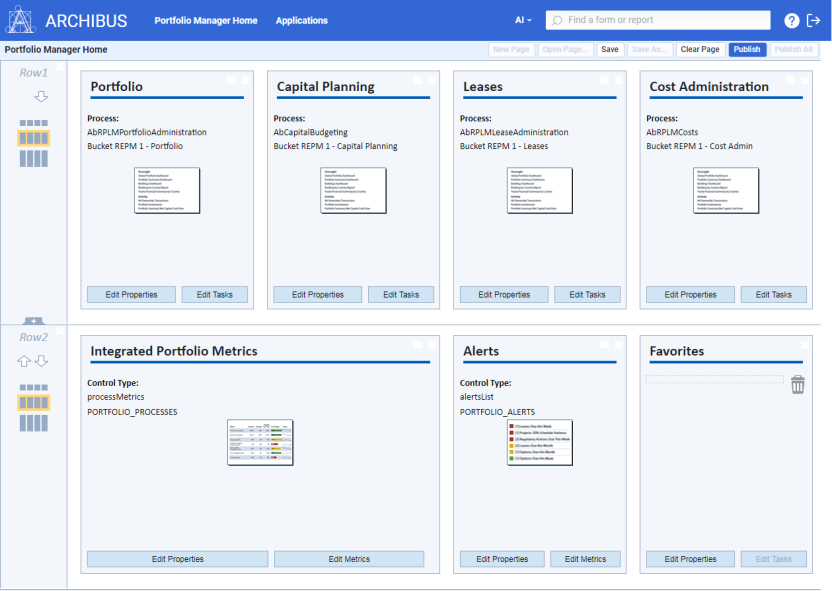
Task: Click the sign out arrow icon
Action: 814,20
